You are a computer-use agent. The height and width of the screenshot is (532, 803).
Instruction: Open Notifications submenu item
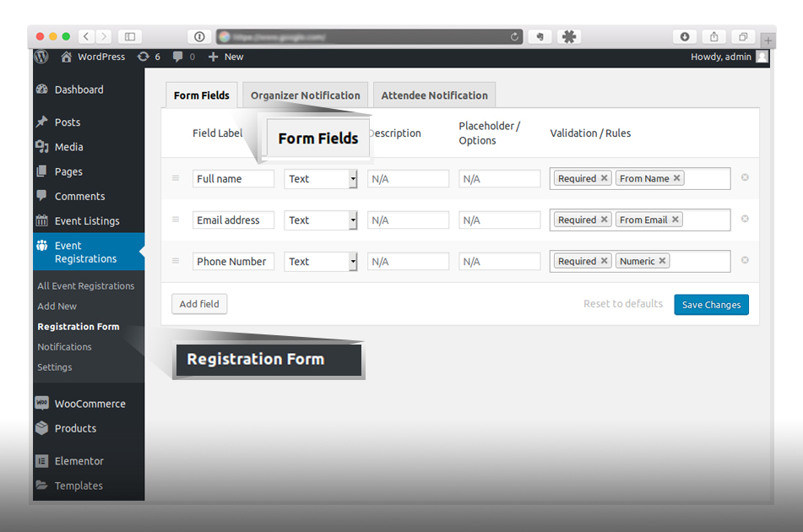[x=64, y=347]
